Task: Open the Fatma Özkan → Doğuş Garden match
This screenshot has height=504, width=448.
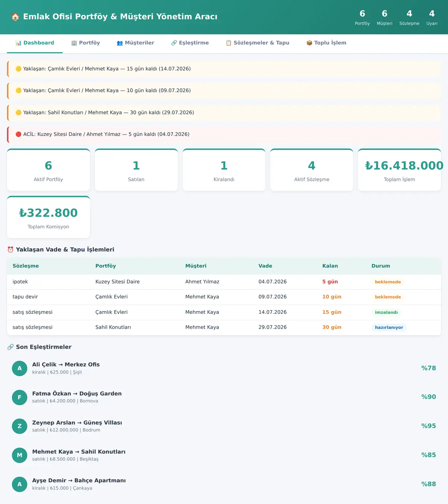Action: tap(224, 397)
